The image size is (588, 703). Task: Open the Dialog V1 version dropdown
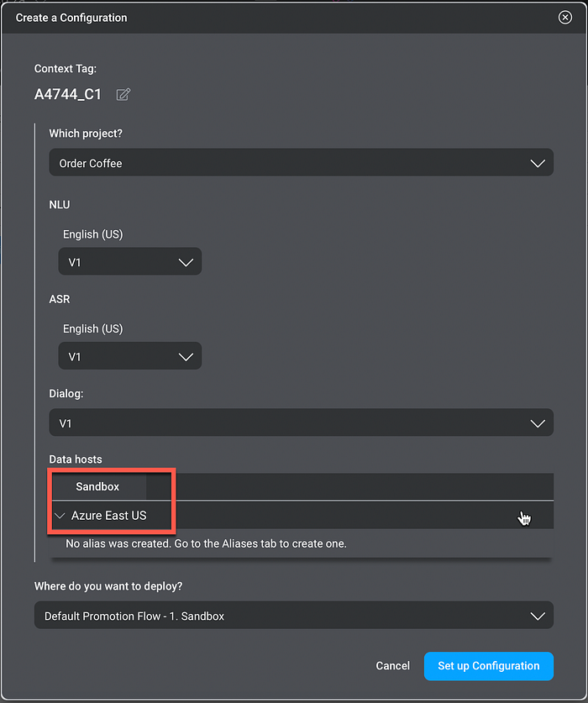tap(301, 422)
